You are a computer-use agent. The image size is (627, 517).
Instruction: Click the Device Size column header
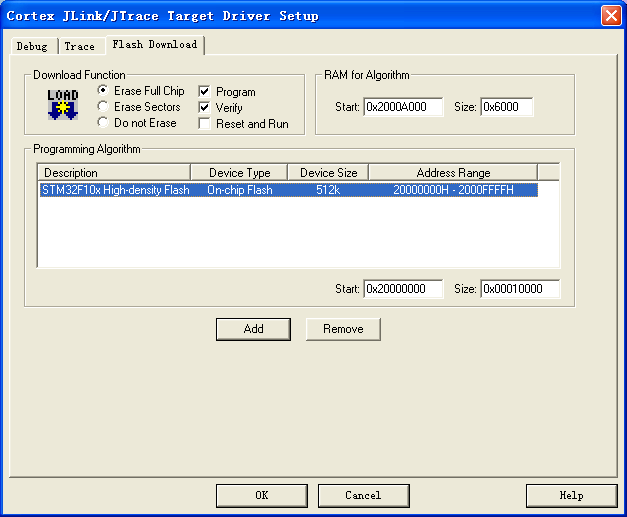coord(328,173)
